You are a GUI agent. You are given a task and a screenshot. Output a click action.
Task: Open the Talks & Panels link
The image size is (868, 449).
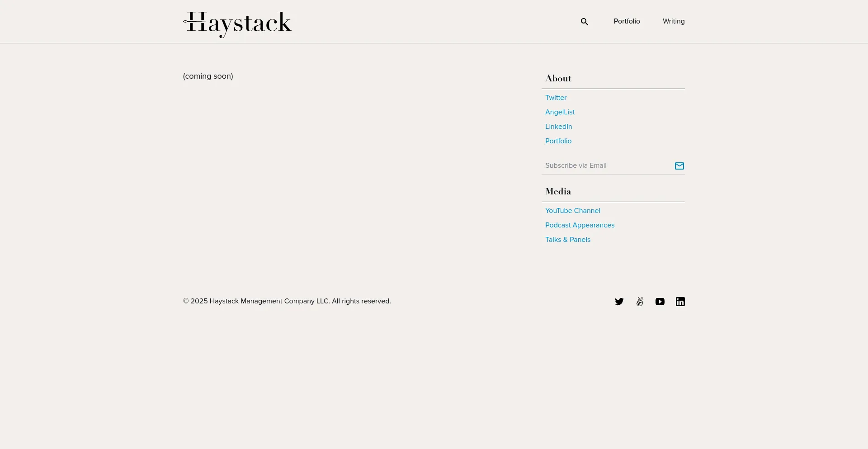pos(567,240)
